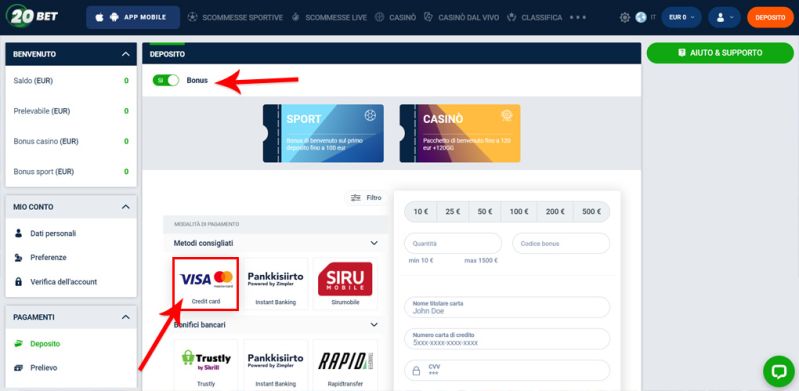Click the CVV field
This screenshot has height=391, width=799.
507,371
